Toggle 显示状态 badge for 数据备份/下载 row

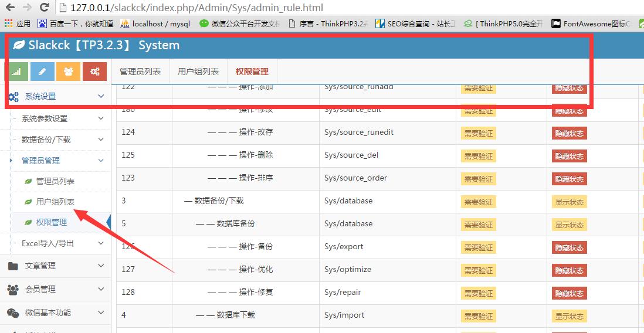coord(569,202)
